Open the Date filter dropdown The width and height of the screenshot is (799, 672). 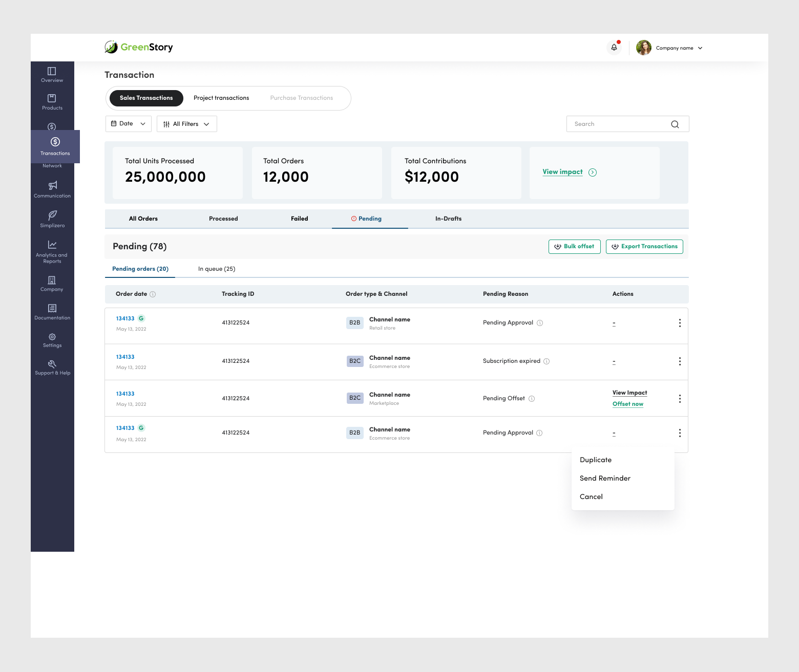pos(129,124)
